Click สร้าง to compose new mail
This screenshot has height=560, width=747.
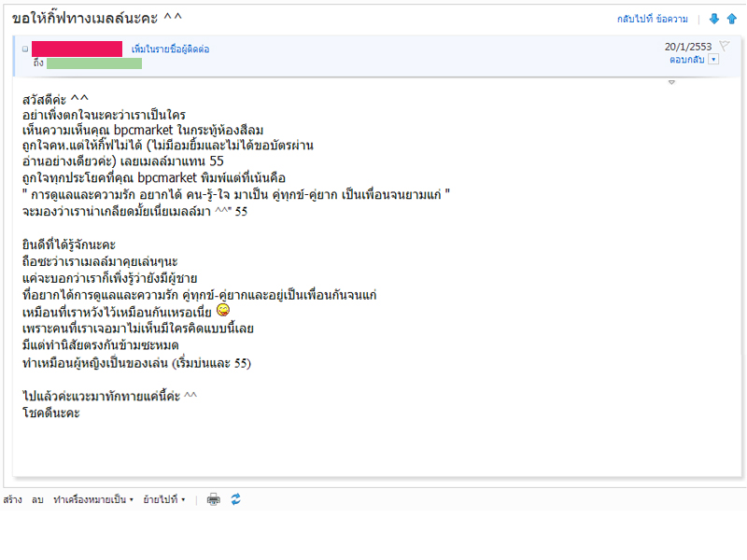pos(12,499)
